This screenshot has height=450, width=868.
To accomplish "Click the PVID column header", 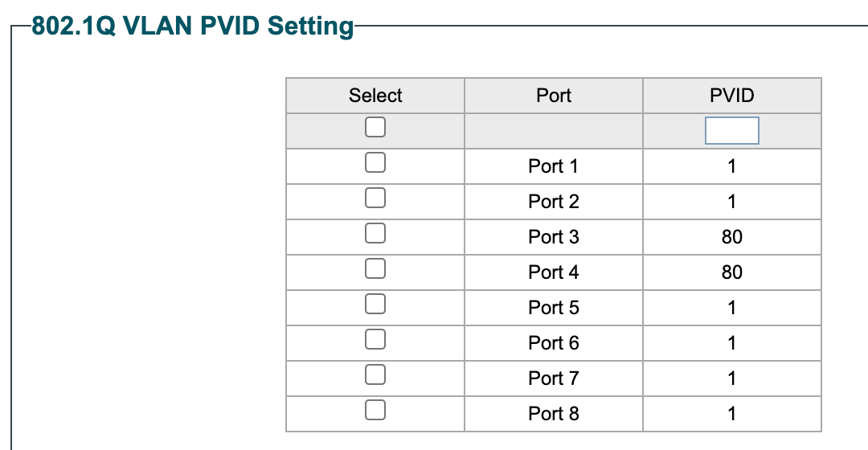I will [731, 96].
